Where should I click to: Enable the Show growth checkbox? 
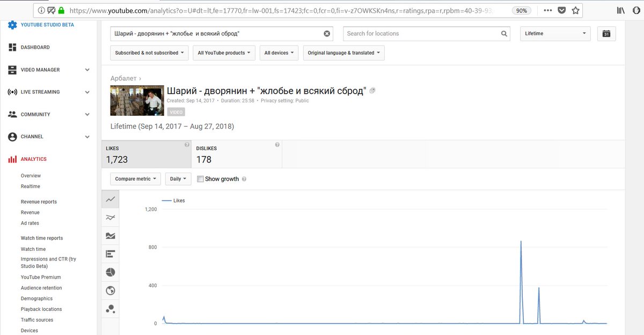click(x=200, y=179)
